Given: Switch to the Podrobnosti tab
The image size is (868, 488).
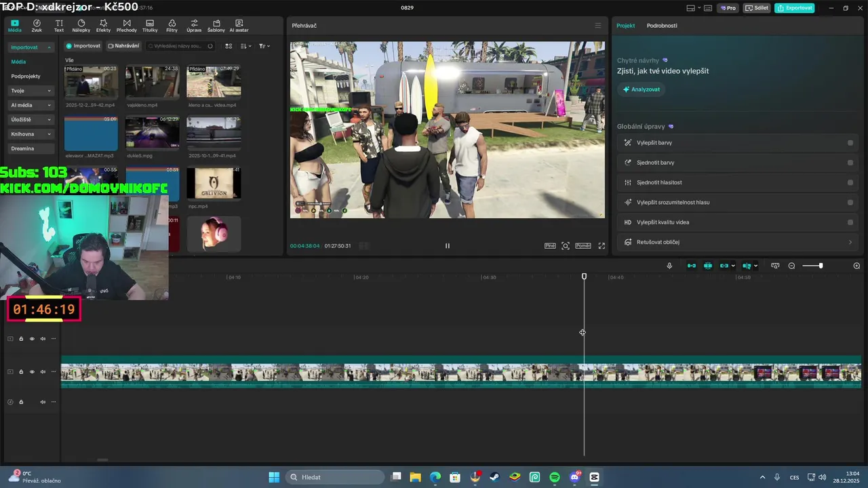Looking at the screenshot, I should pyautogui.click(x=662, y=26).
